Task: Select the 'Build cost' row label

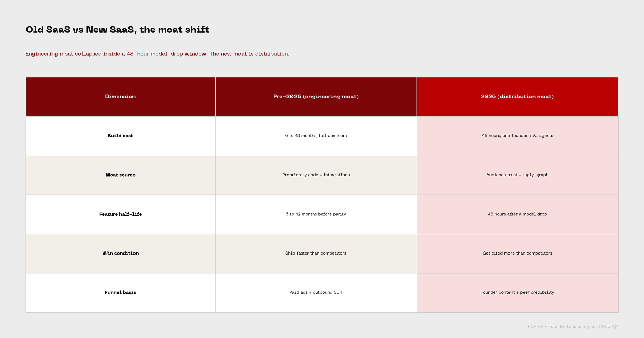Action: 120,136
